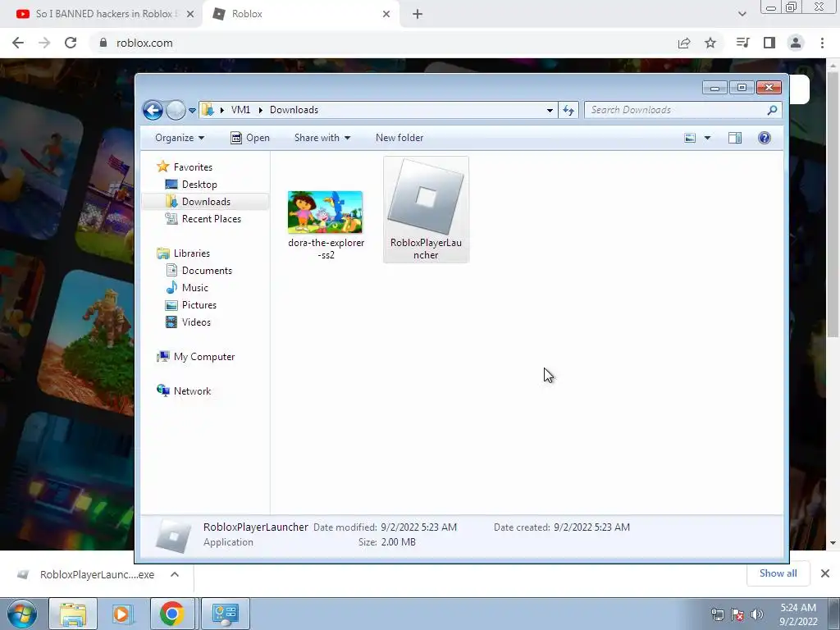Open Windows Start menu
The width and height of the screenshot is (840, 630).
point(22,614)
